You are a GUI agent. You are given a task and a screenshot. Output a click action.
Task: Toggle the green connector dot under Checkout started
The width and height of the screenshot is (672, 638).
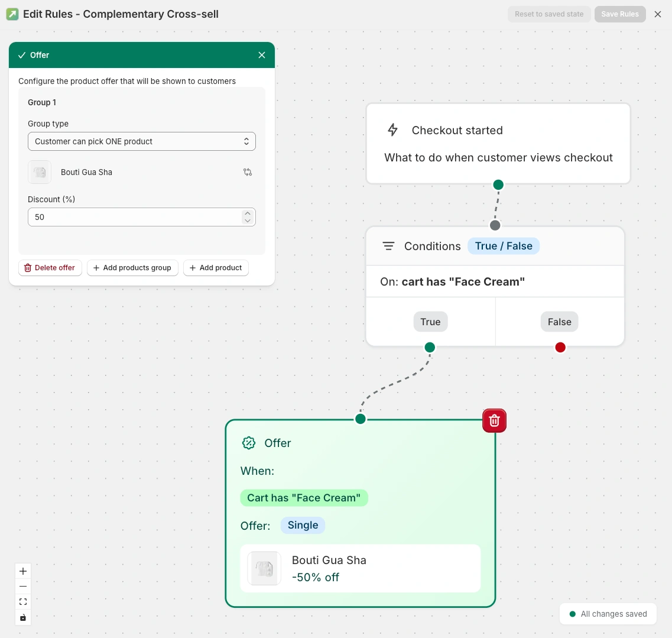[x=498, y=184]
